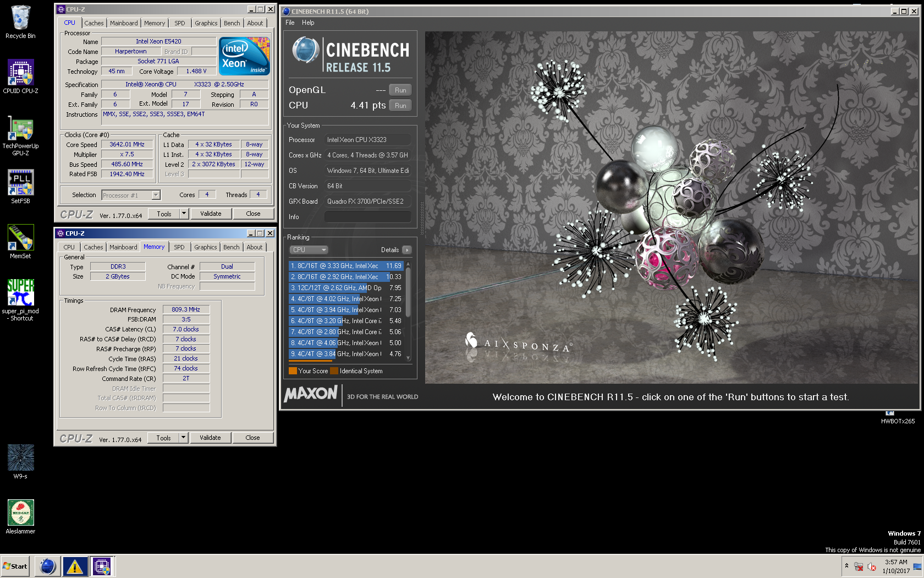Click the CPU-Z taskbar icon
The image size is (924, 578).
click(x=102, y=566)
